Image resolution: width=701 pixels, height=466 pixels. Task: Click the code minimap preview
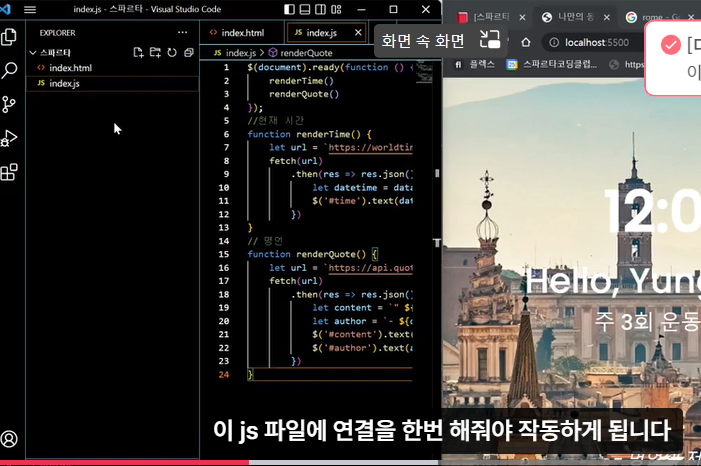click(x=424, y=72)
